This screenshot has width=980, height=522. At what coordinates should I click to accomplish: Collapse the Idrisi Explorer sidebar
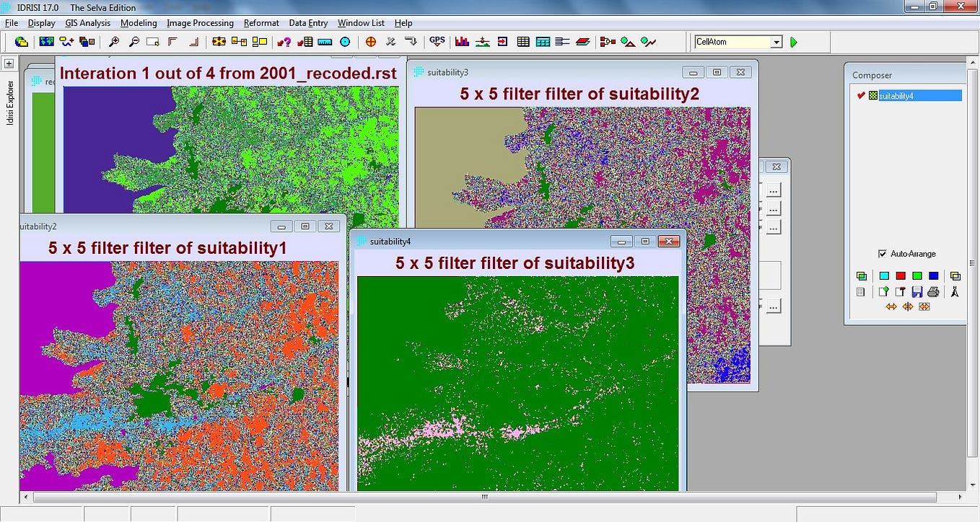(8, 63)
